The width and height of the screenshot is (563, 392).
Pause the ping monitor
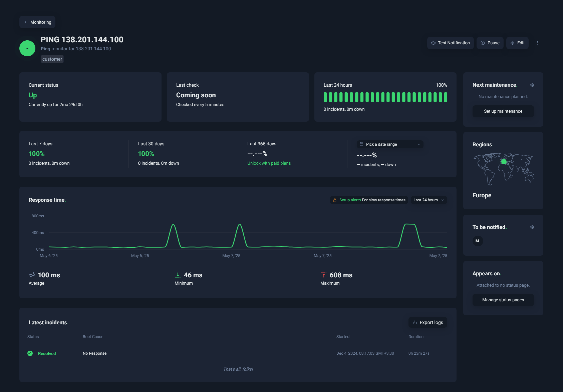point(490,43)
